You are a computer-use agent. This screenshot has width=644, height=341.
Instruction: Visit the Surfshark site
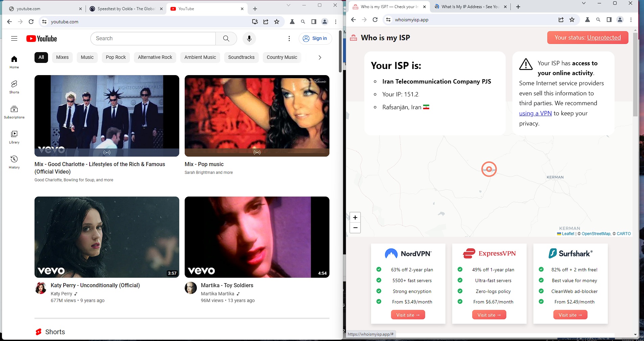click(570, 315)
